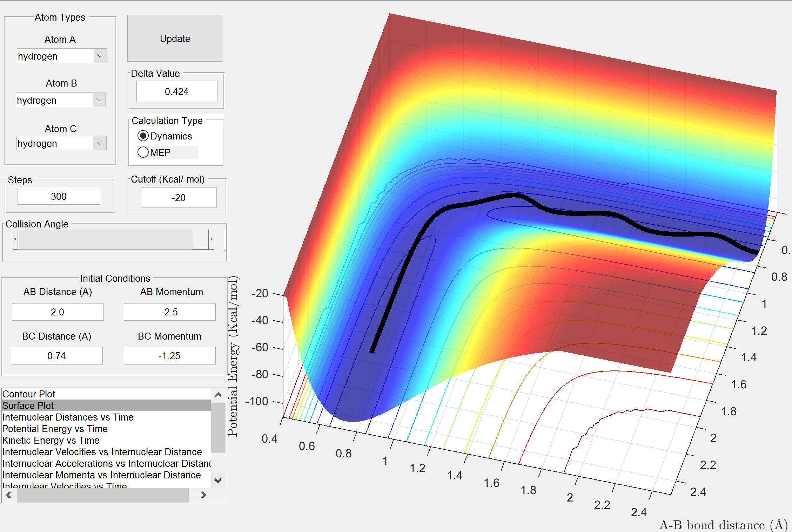The image size is (792, 532).
Task: Choose Contour Plot from list
Action: (29, 394)
